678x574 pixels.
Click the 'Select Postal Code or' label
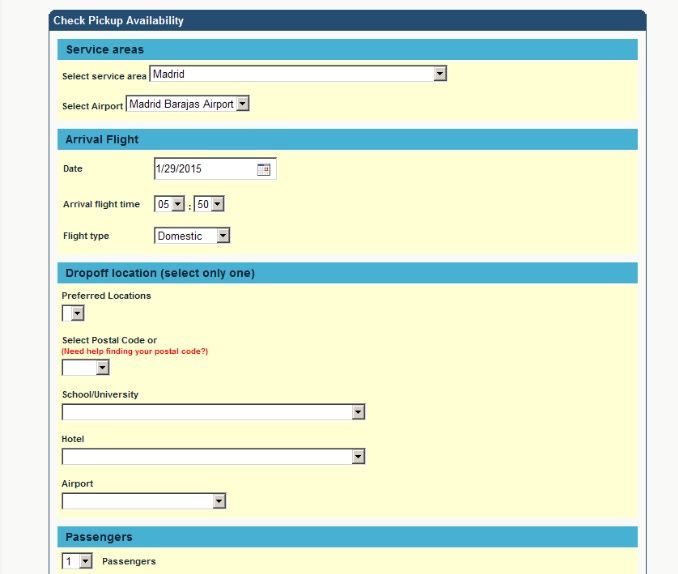click(109, 340)
